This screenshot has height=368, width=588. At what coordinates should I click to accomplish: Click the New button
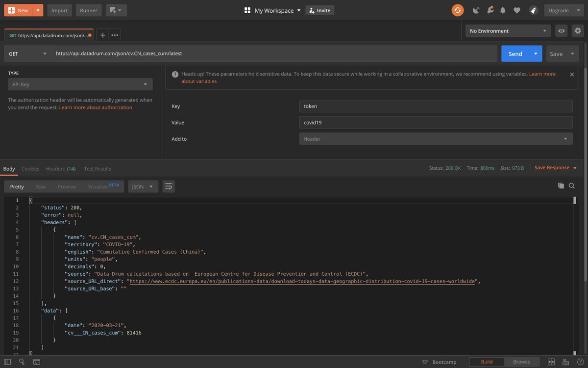(19, 10)
